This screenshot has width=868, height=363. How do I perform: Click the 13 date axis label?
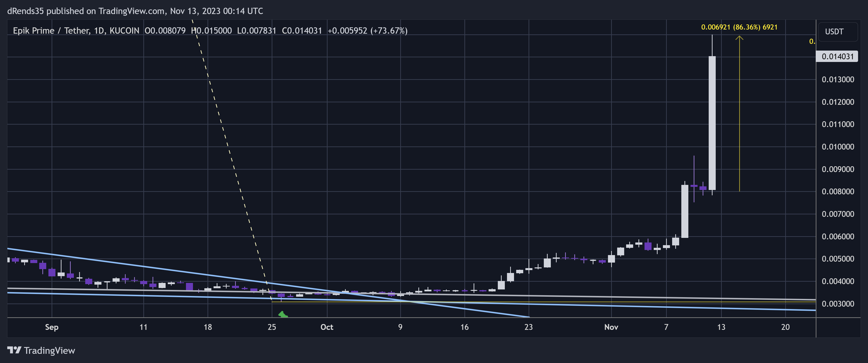[x=721, y=327]
